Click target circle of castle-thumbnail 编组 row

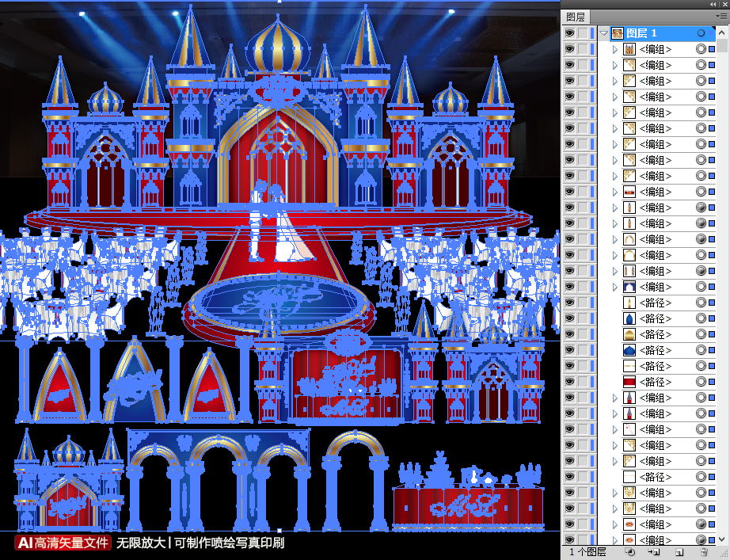tap(701, 49)
